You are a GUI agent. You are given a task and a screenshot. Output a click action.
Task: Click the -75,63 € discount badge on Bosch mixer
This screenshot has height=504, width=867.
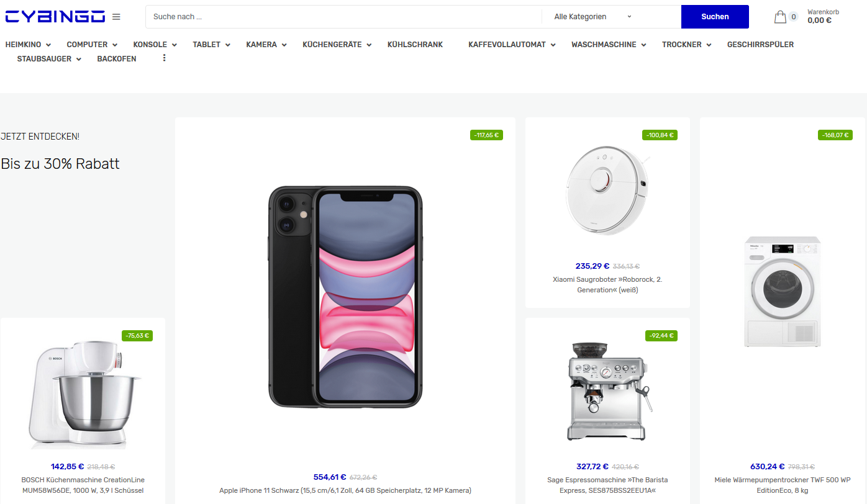(137, 336)
